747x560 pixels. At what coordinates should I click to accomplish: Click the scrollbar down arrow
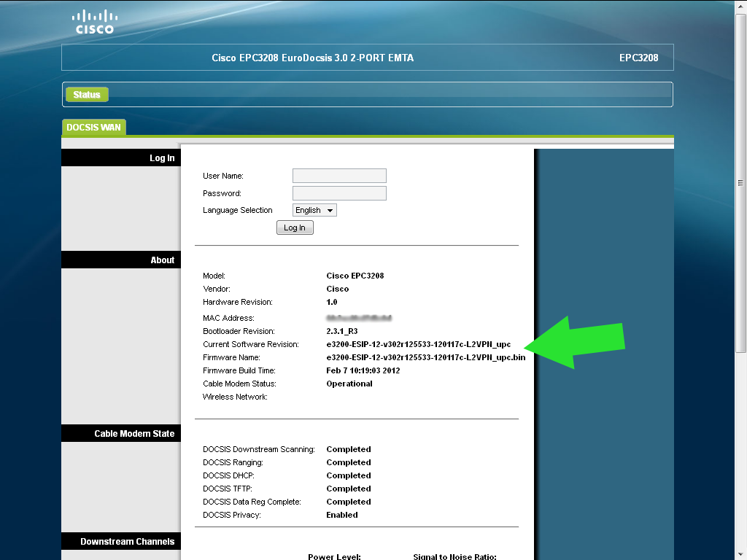click(740, 555)
